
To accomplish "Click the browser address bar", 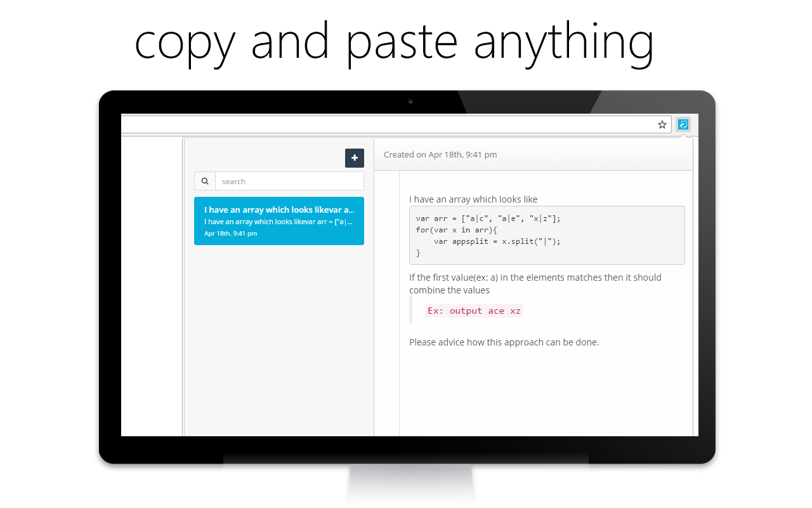I will (x=381, y=124).
